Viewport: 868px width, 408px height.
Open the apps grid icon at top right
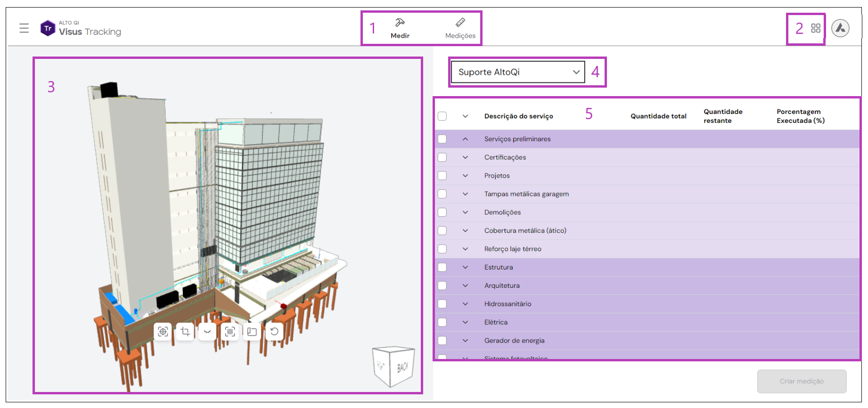(x=816, y=28)
